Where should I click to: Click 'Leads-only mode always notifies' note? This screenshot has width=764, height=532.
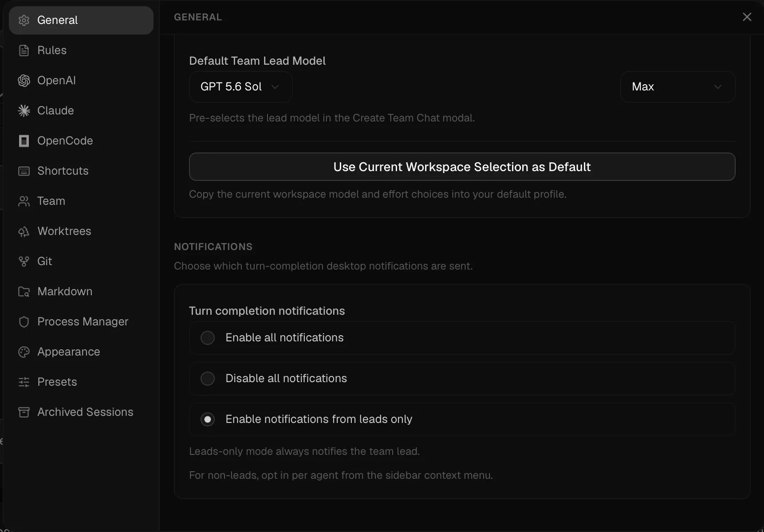coord(304,451)
